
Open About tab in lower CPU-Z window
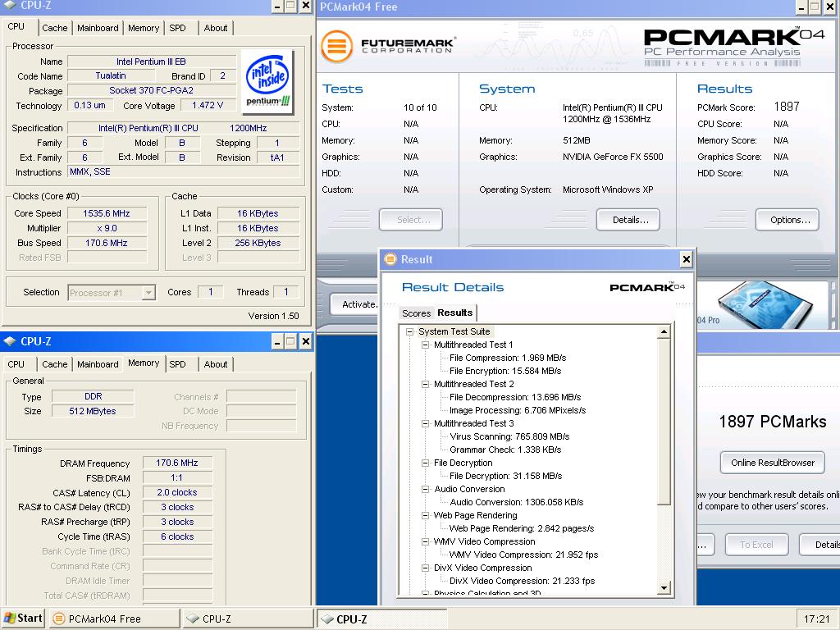click(x=216, y=364)
